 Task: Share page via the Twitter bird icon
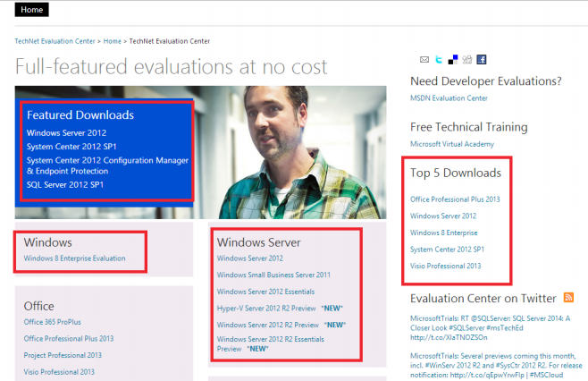[x=438, y=60]
